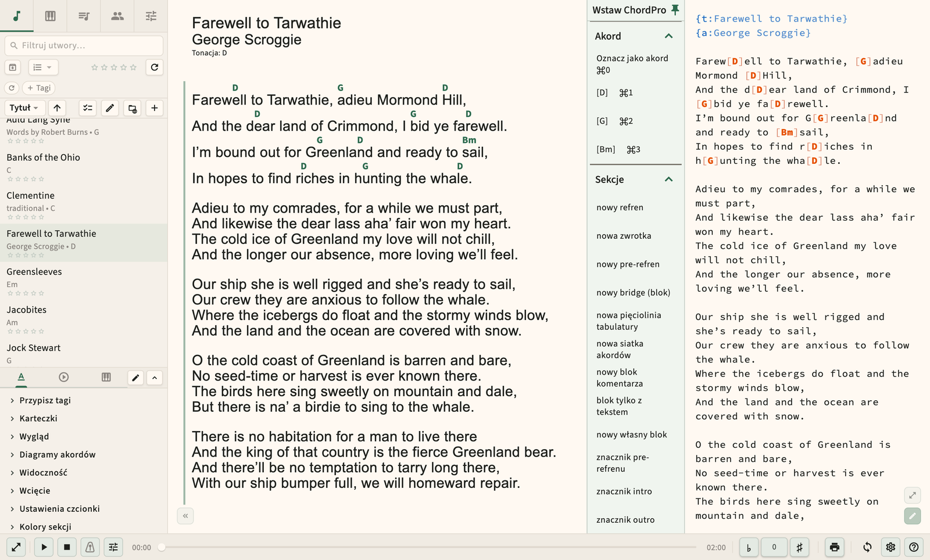The width and height of the screenshot is (930, 560).
Task: Open the people/groups tab in the sidebar
Action: (117, 16)
